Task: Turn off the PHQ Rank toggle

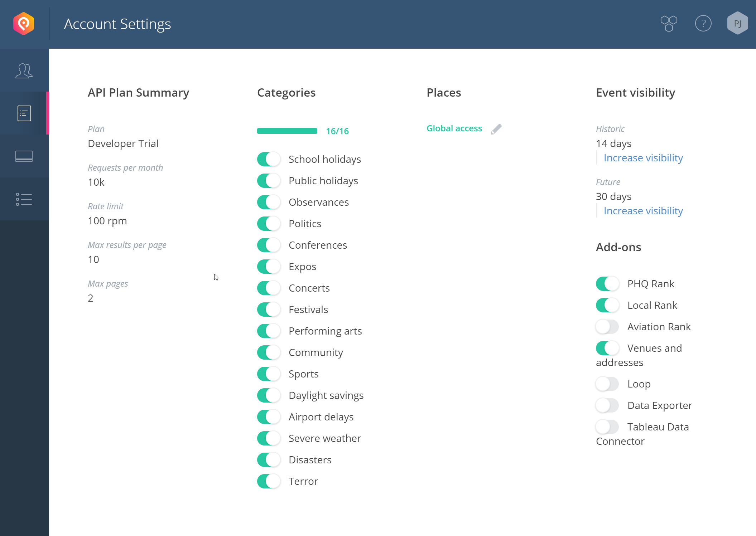Action: tap(607, 284)
